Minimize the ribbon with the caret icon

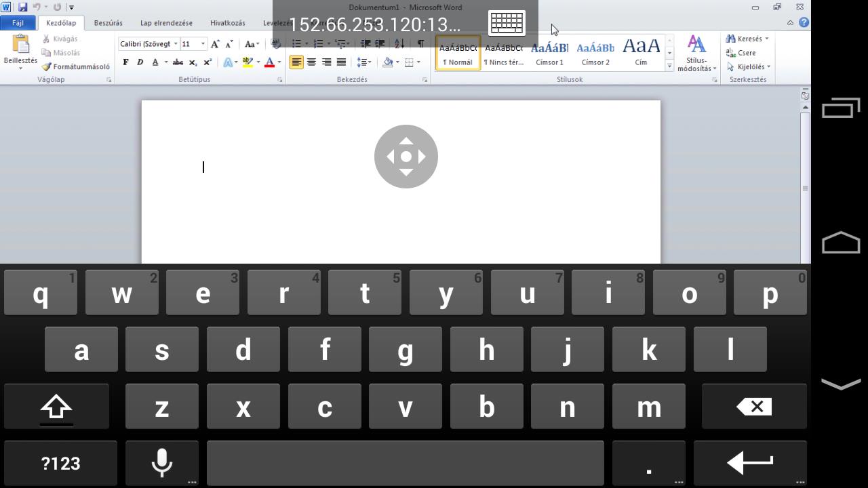(x=790, y=22)
